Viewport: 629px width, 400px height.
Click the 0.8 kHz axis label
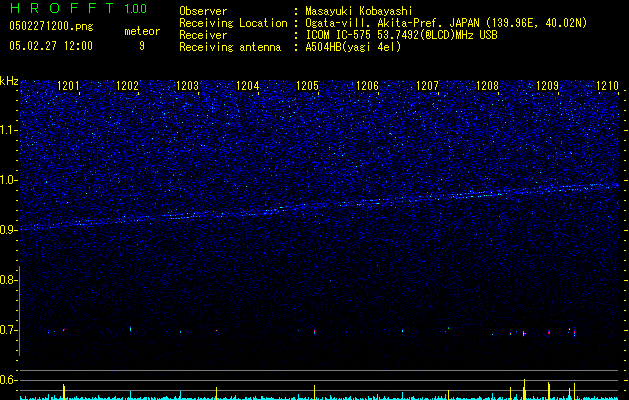click(8, 280)
